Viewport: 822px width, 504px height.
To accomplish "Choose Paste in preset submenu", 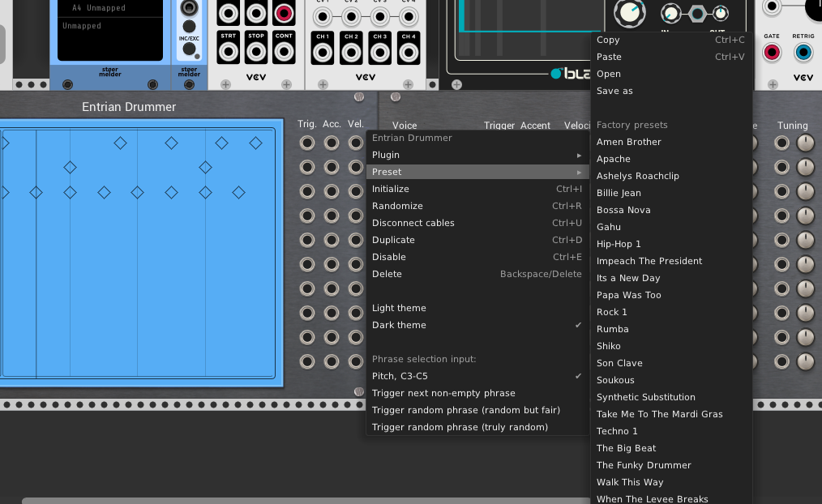I will point(671,57).
